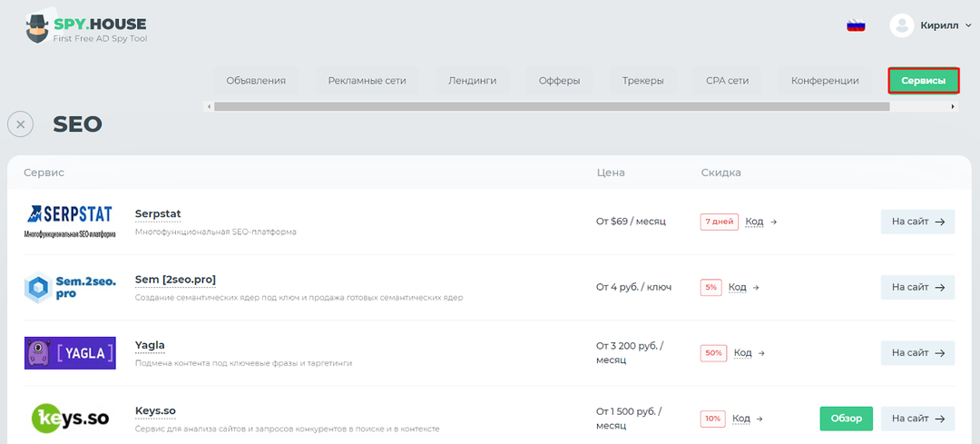Go to Serpstat site via На сайт
980x444 pixels.
[x=917, y=222]
